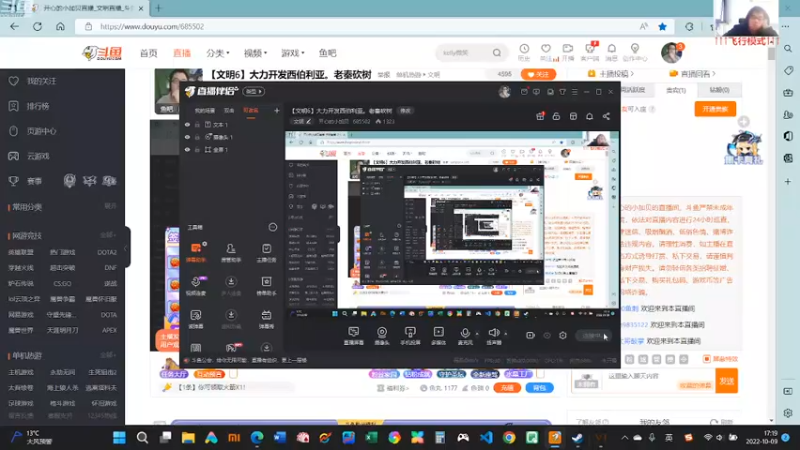Click the 发送 chat send button
This screenshot has width=800, height=450.
tap(727, 381)
